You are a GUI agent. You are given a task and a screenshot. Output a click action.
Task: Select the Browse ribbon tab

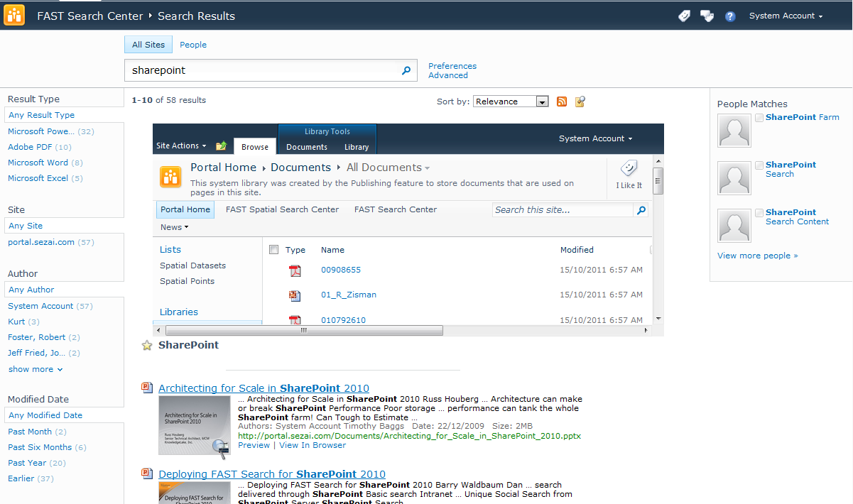255,146
